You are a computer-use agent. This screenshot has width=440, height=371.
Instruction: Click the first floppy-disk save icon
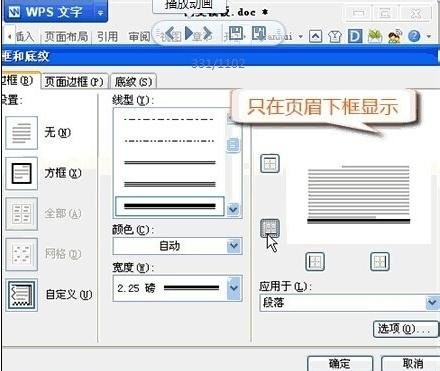236,34
